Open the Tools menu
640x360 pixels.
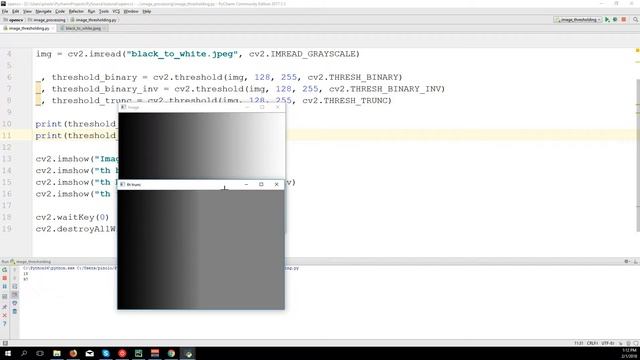pyautogui.click(x=104, y=11)
